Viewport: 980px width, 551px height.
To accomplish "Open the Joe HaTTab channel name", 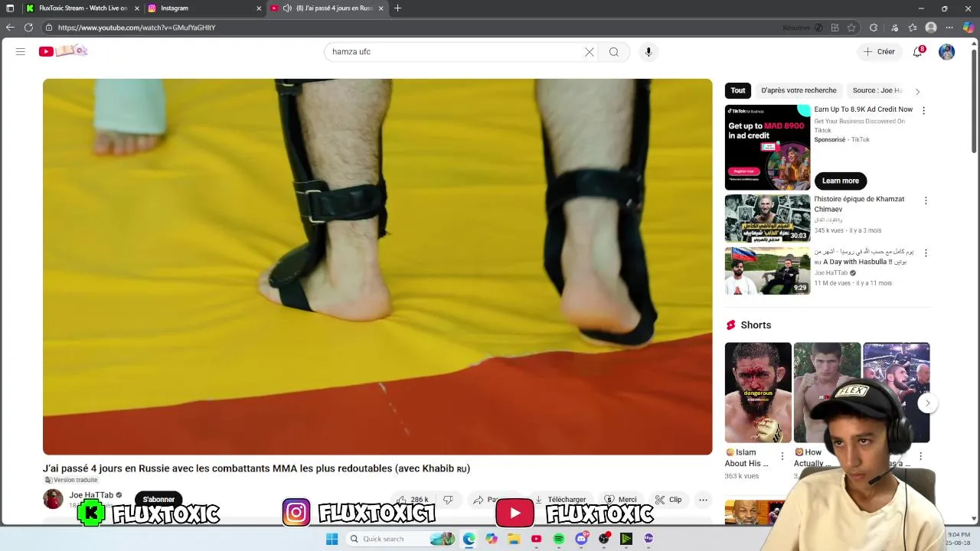I will tap(91, 495).
